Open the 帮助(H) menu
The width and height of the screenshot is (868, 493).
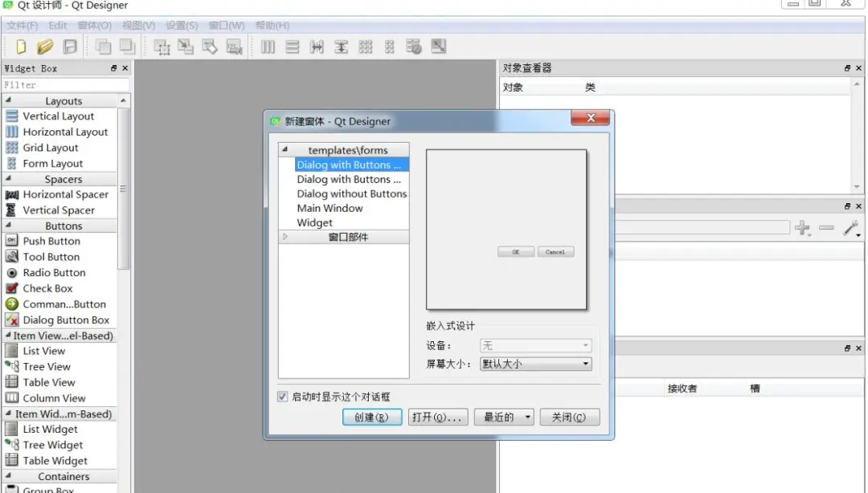click(x=272, y=26)
